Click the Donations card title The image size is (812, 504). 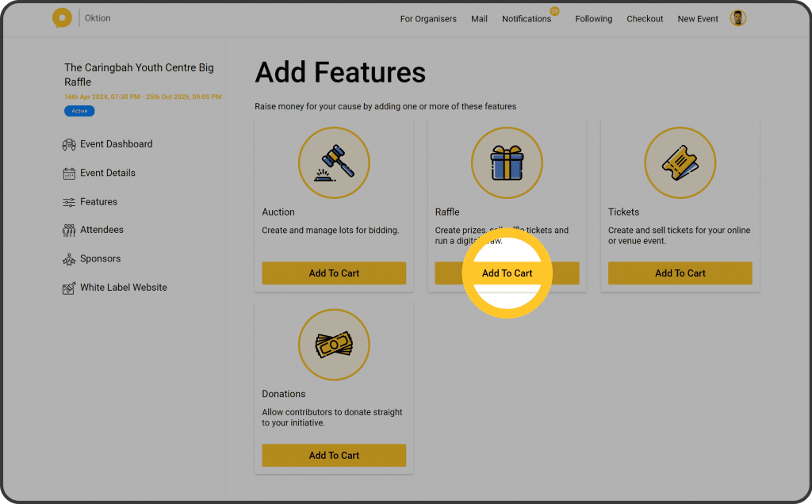pyautogui.click(x=283, y=394)
